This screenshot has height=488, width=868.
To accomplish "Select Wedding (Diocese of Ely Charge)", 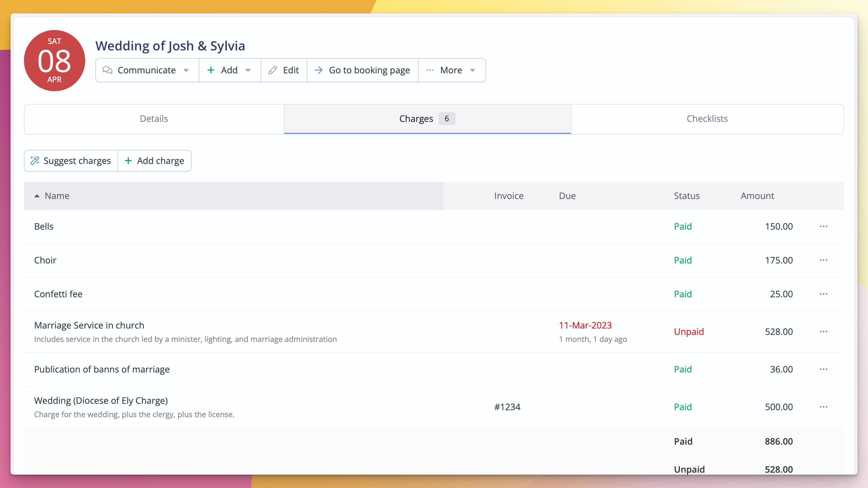I will click(x=101, y=400).
